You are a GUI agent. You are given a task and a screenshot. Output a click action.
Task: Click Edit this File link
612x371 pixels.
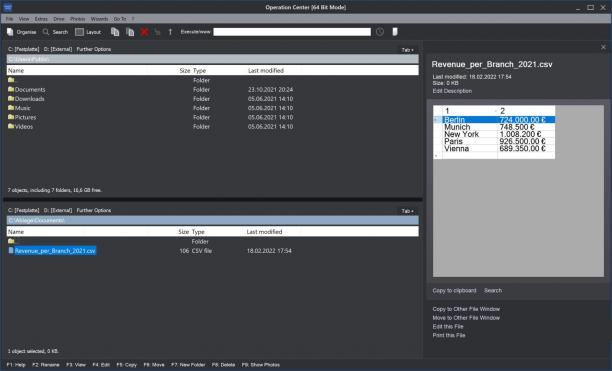click(448, 327)
